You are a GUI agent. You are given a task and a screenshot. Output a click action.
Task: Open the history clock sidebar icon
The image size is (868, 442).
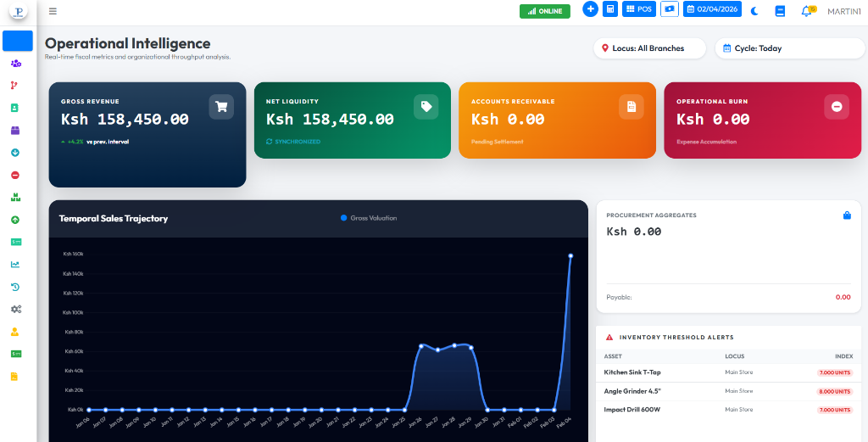15,287
